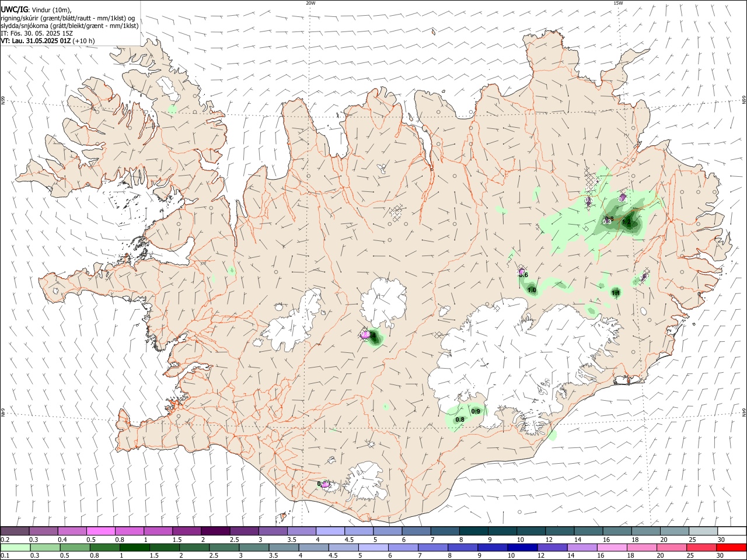Viewport: 747px width, 560px height.
Task: Select the white 30 snow scale swatch
Action: point(732,531)
